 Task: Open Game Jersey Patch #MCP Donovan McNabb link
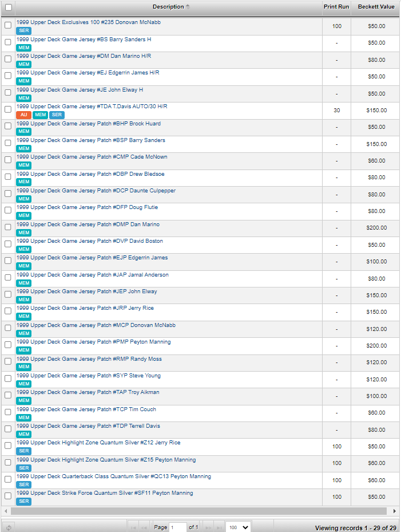click(x=96, y=325)
